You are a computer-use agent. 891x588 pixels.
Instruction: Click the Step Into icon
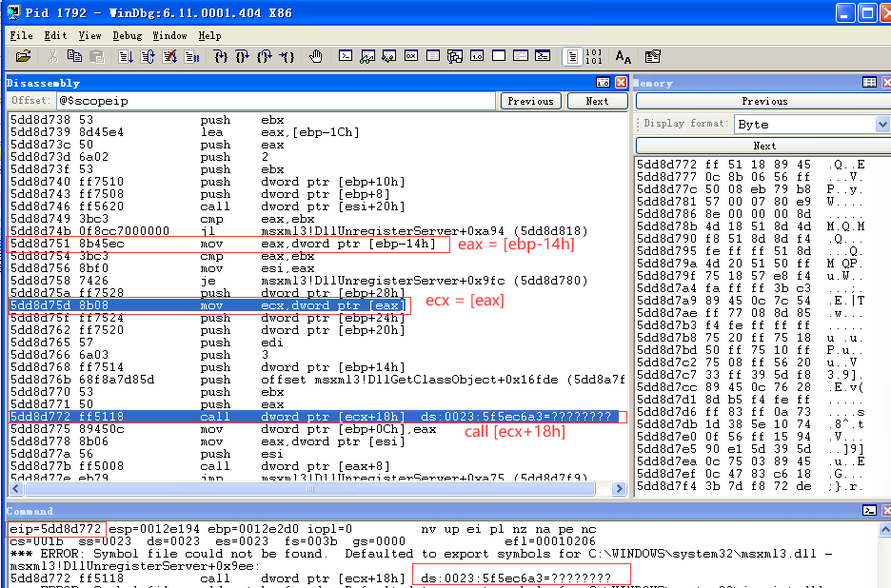tap(221, 56)
